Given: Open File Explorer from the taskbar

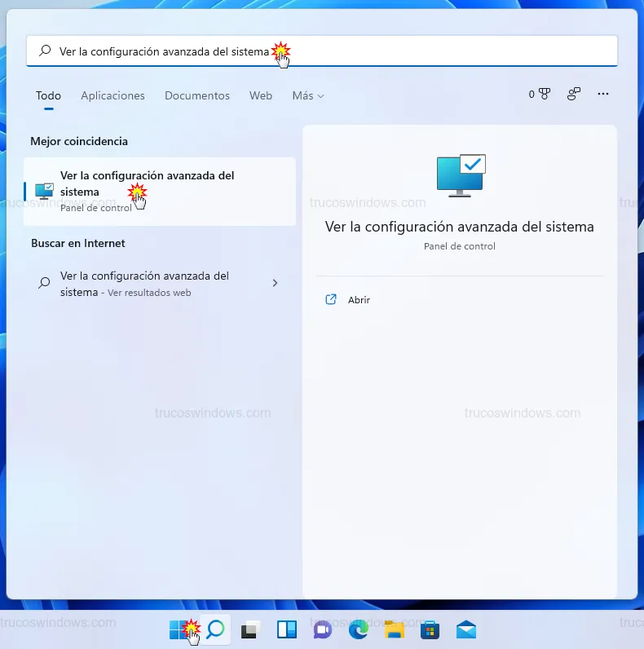Looking at the screenshot, I should [x=395, y=629].
